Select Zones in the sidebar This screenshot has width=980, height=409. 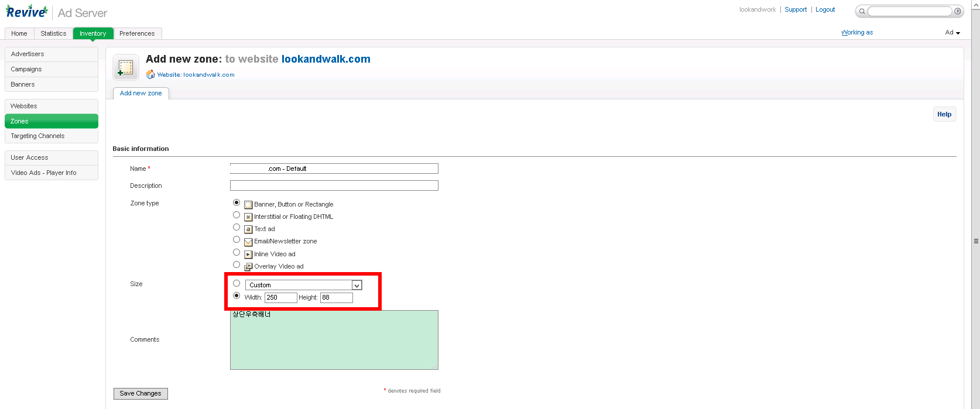(x=52, y=121)
